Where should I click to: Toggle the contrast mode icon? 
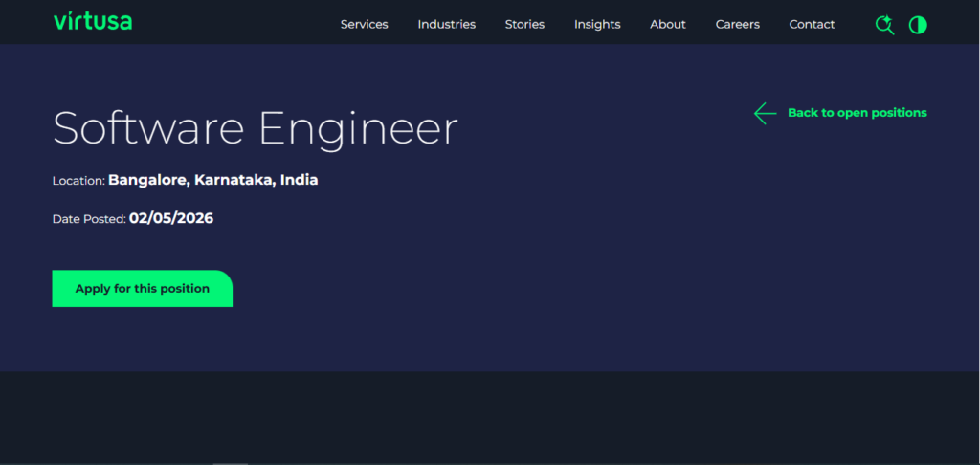[918, 25]
